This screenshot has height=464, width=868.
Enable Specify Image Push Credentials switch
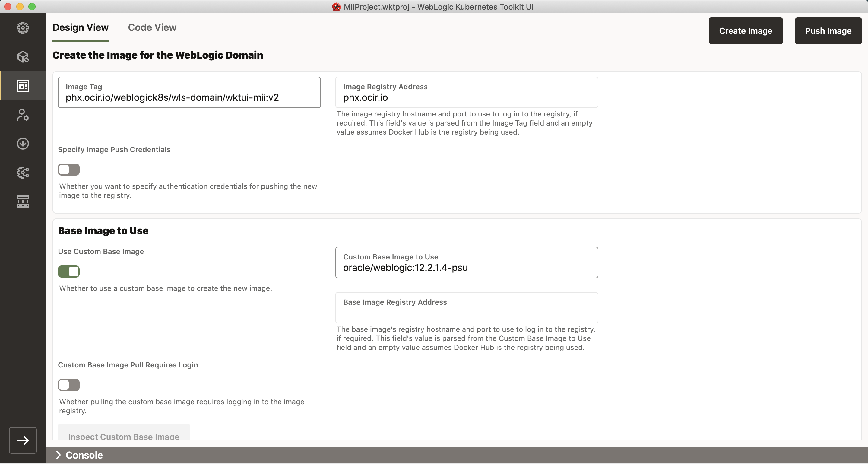pyautogui.click(x=69, y=170)
